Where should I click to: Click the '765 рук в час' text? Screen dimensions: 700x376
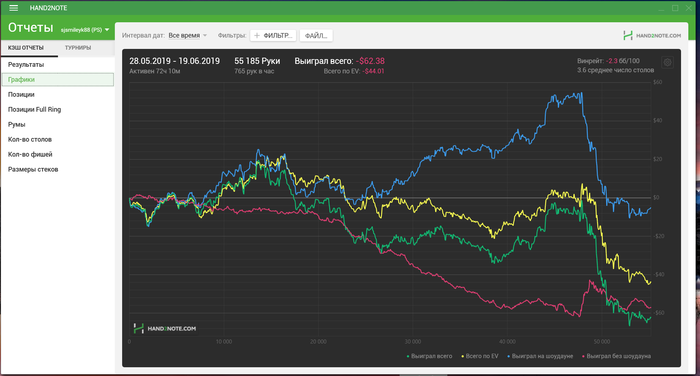[x=254, y=71]
